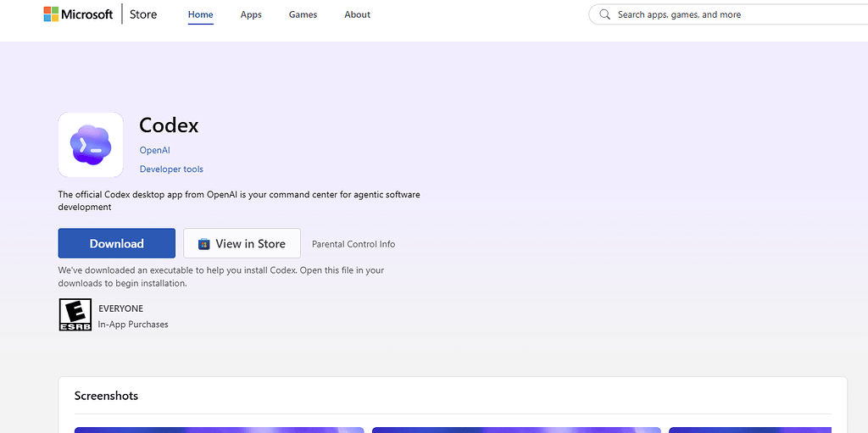The image size is (868, 433).
Task: Open the OpenAI publisher link
Action: pos(155,150)
